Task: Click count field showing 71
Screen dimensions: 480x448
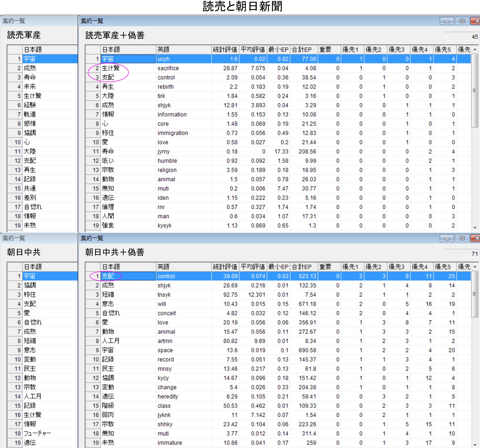Action: (x=462, y=254)
